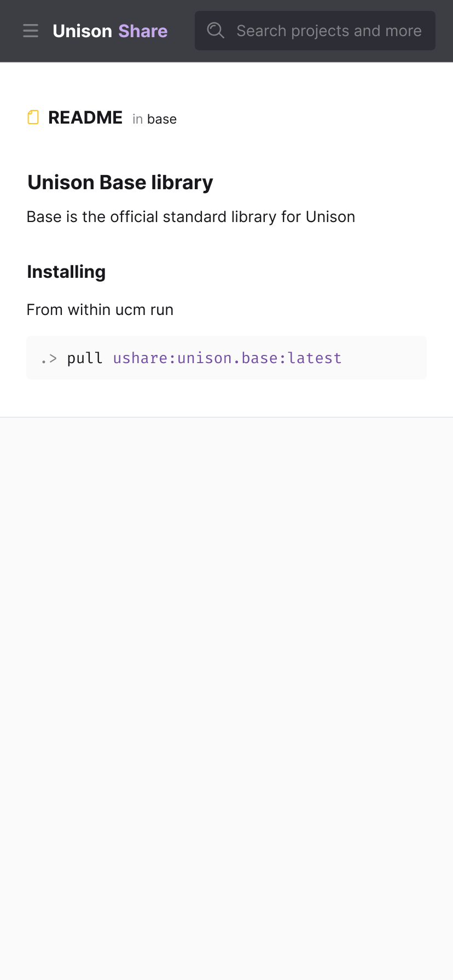Click the Unison Share logo

point(109,31)
